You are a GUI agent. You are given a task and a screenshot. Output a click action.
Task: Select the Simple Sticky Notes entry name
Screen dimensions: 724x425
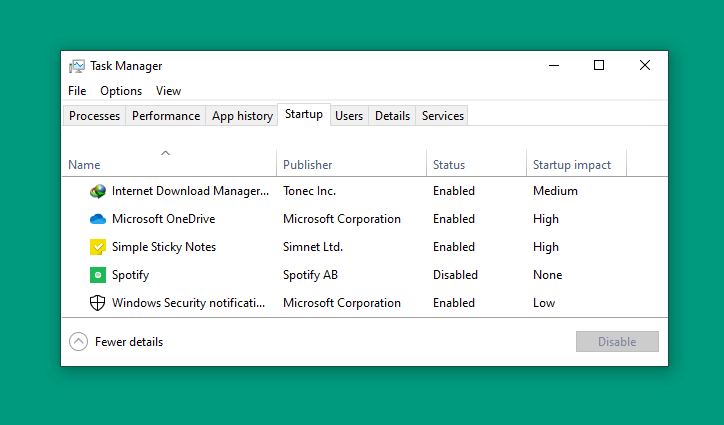click(x=164, y=247)
